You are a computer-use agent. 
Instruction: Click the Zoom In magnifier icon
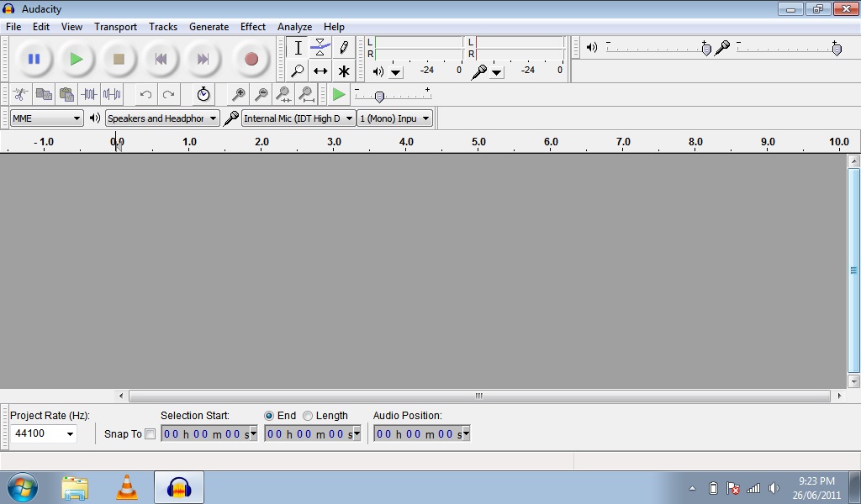pyautogui.click(x=239, y=95)
